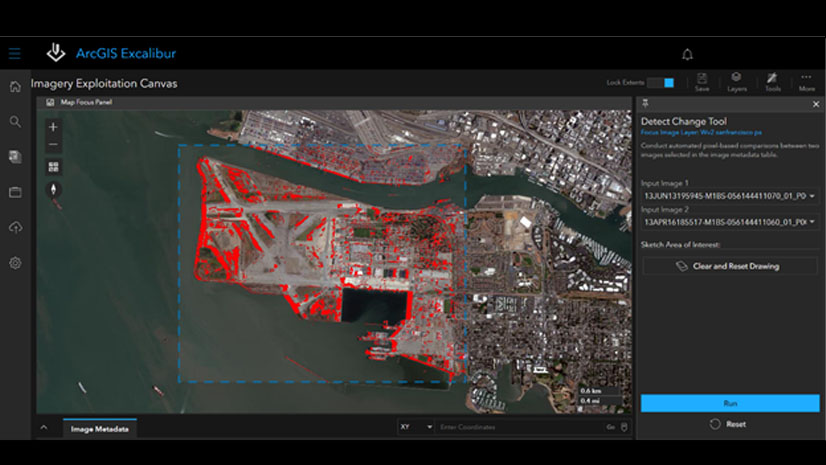Image resolution: width=826 pixels, height=465 pixels.
Task: Click the Go button beside coordinates
Action: [x=611, y=427]
